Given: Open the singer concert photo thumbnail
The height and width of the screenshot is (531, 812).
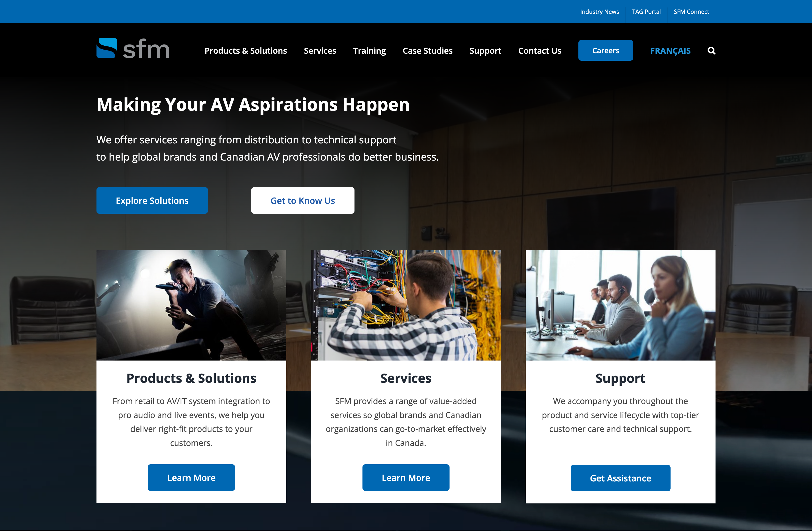Looking at the screenshot, I should click(x=192, y=305).
